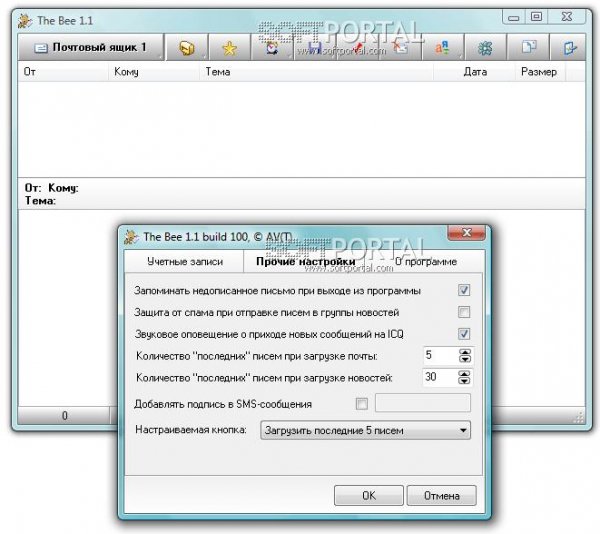
Task: Click the two-pages window toolbar icon
Action: 528,48
